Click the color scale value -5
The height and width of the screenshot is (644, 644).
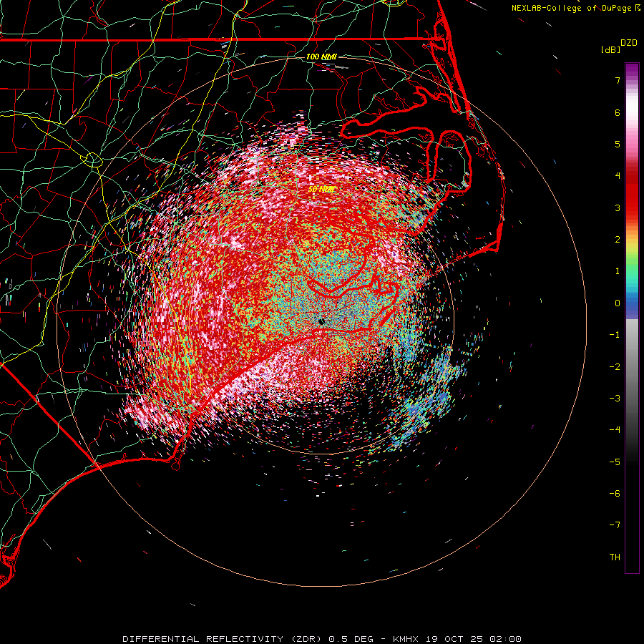click(x=615, y=462)
